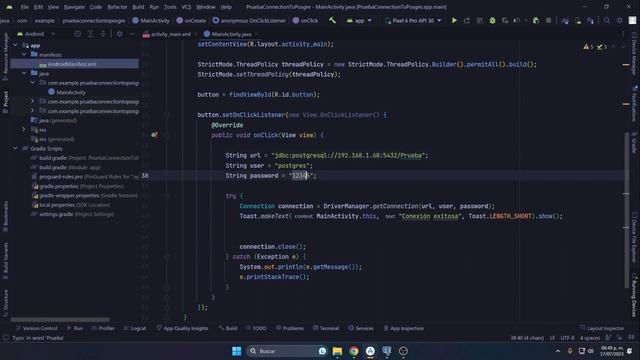Image resolution: width=640 pixels, height=360 pixels.
Task: Open Project panel options gear
Action: click(x=120, y=34)
